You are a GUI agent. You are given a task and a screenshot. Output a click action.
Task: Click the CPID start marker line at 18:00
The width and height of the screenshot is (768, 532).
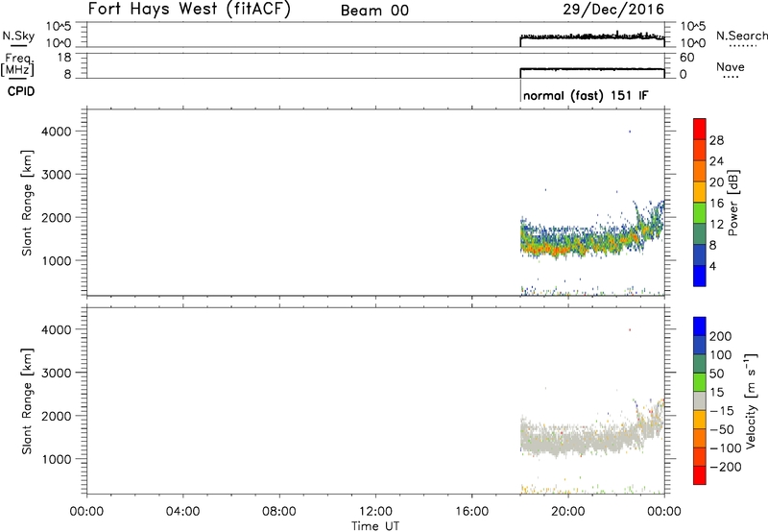[520, 90]
